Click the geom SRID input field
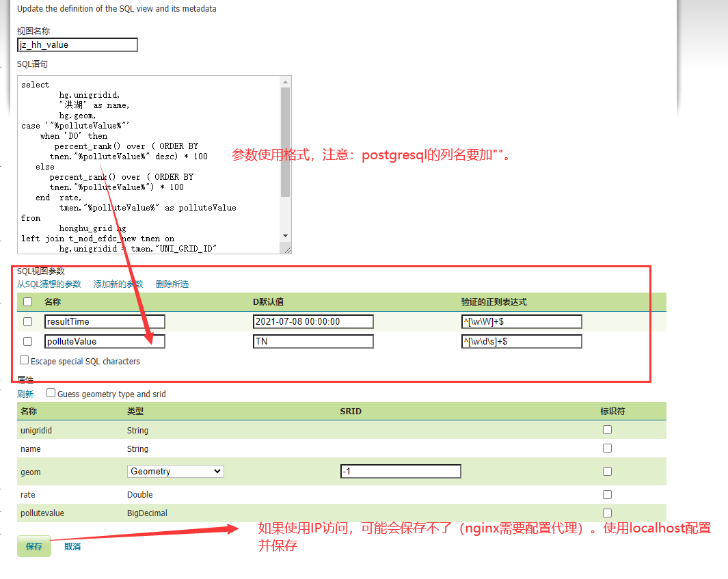Viewport: 728px width, 579px height. 401,471
